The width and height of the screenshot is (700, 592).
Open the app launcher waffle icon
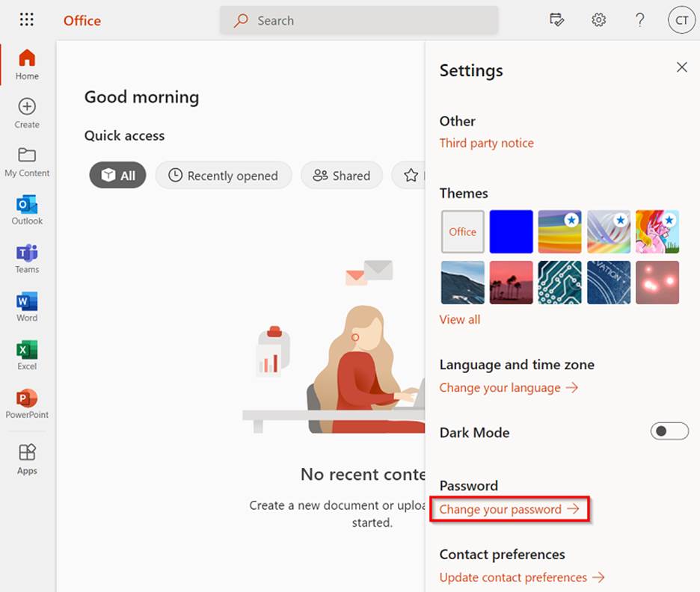coord(26,20)
